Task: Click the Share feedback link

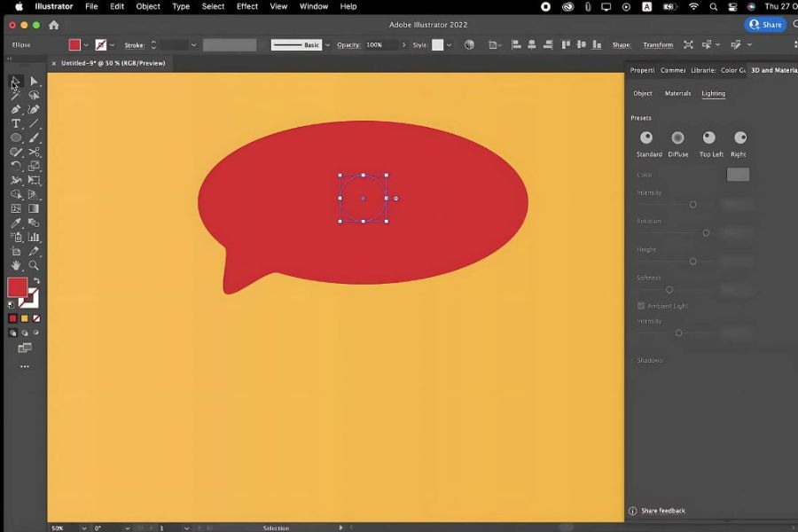Action: [662, 511]
